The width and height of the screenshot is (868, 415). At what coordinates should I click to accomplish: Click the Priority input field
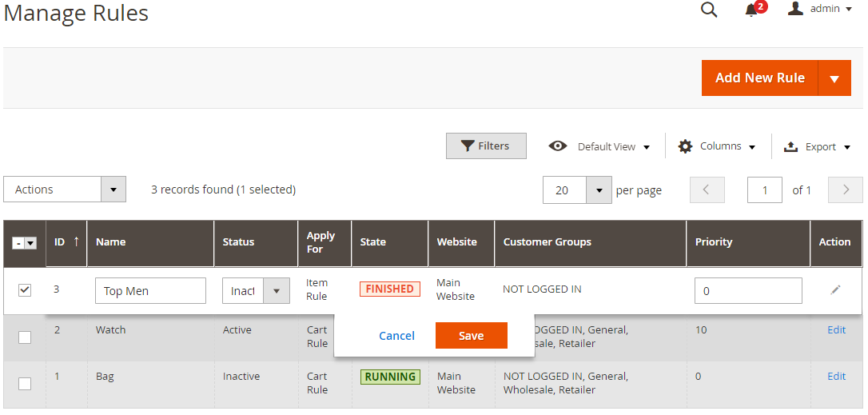point(748,291)
